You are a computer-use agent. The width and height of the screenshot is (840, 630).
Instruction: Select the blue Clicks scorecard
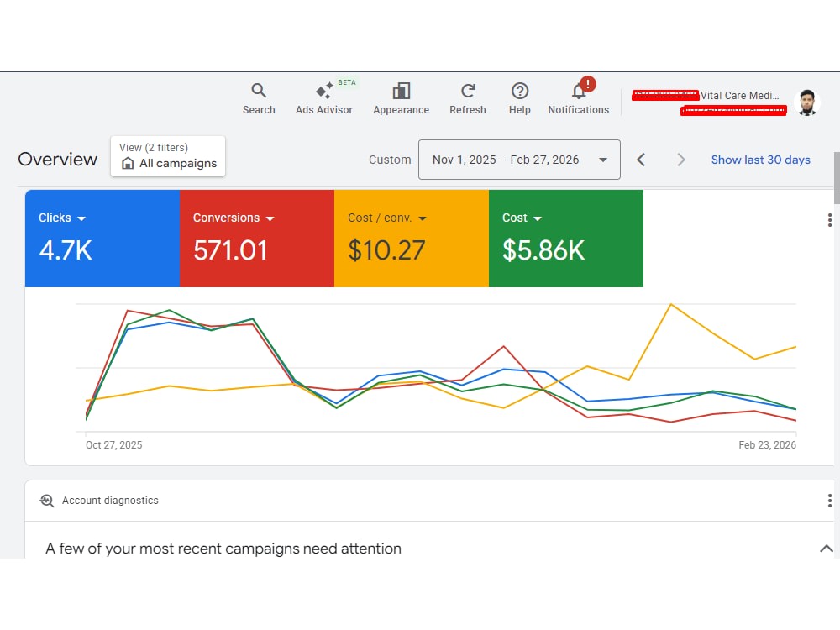coord(102,239)
